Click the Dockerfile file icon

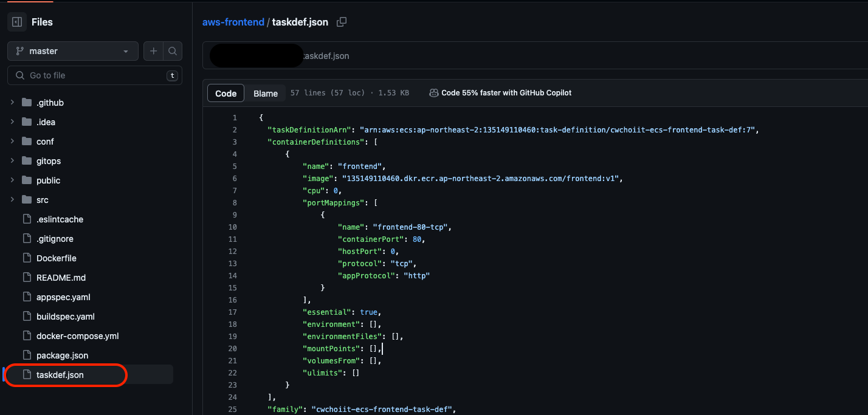click(x=26, y=258)
